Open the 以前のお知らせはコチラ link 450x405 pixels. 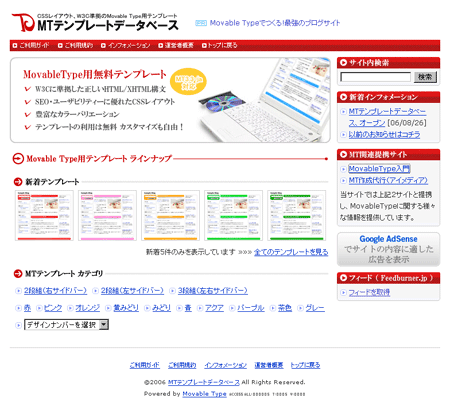coord(384,135)
